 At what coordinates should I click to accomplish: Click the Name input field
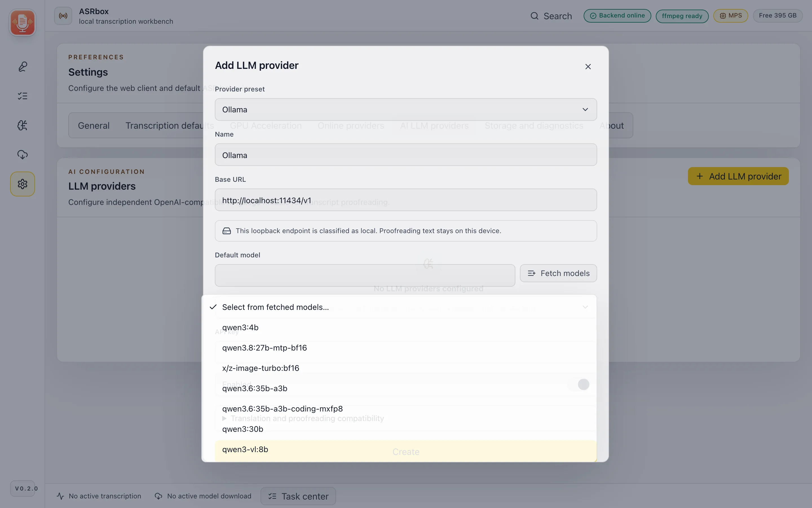point(406,155)
